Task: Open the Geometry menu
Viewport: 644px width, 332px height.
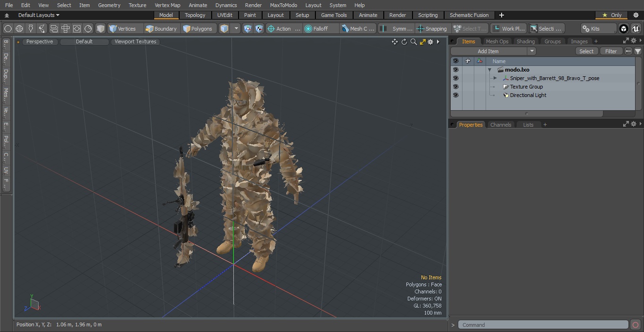Action: click(x=109, y=5)
